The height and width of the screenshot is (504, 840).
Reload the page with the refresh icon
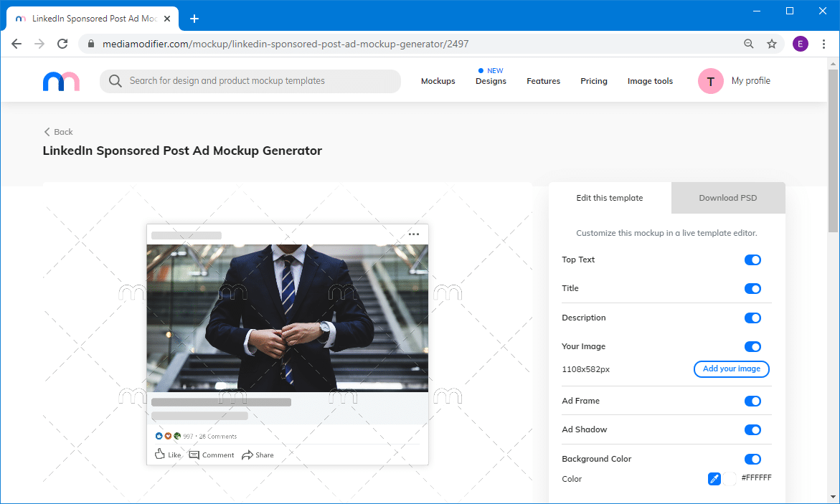coord(62,44)
